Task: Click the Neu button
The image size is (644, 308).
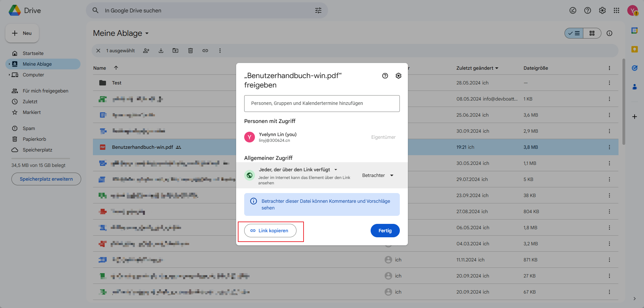Action: (22, 33)
